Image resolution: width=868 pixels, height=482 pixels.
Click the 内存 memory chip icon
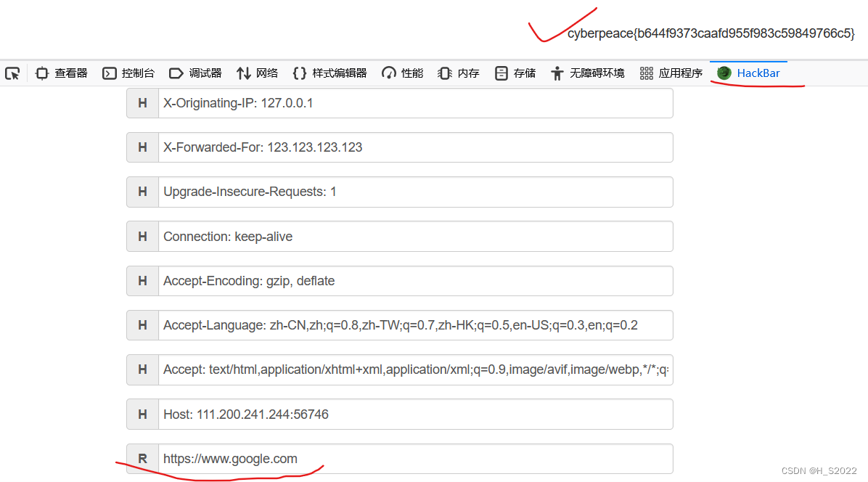pyautogui.click(x=444, y=73)
